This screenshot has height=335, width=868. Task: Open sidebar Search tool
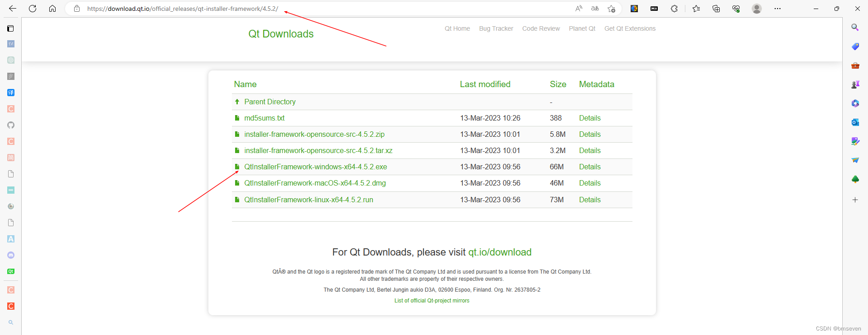pos(855,28)
